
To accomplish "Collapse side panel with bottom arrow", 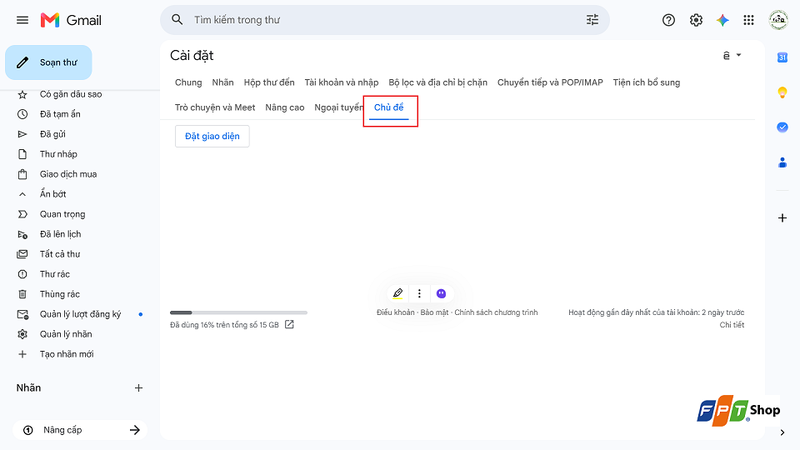I will [x=783, y=433].
